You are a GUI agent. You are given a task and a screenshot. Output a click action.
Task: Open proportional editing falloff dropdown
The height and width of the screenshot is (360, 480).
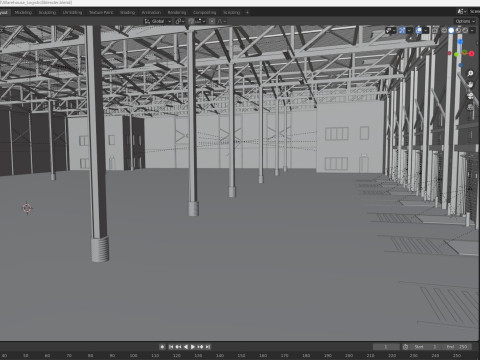click(221, 21)
